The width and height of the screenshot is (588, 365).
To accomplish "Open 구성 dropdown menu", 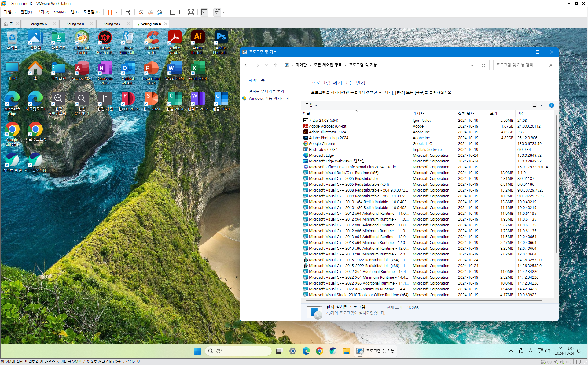I will pos(311,105).
